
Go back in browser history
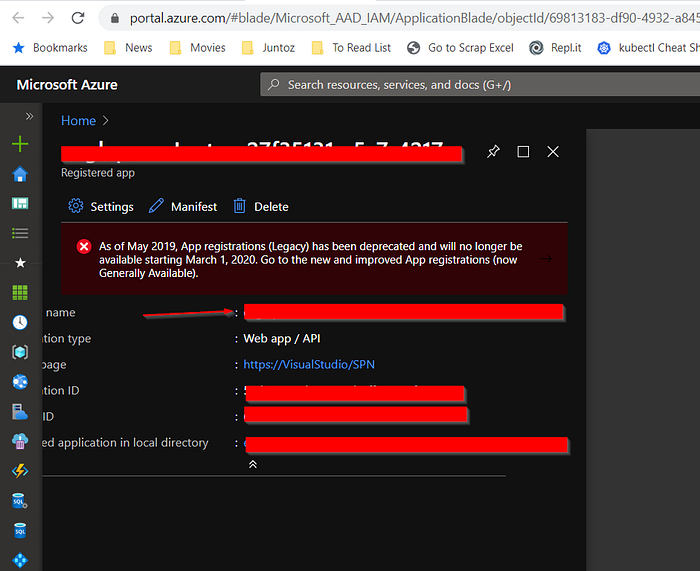click(18, 18)
